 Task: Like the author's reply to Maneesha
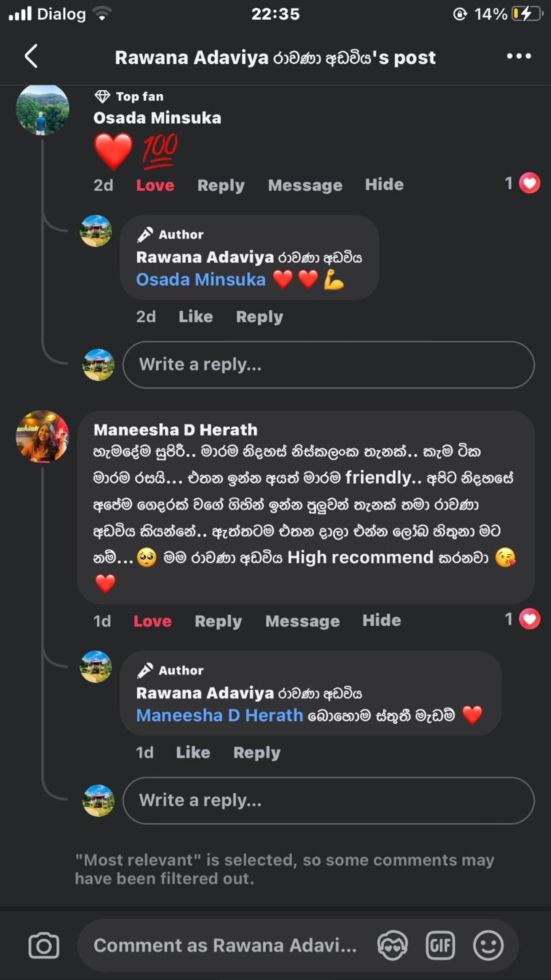193,752
